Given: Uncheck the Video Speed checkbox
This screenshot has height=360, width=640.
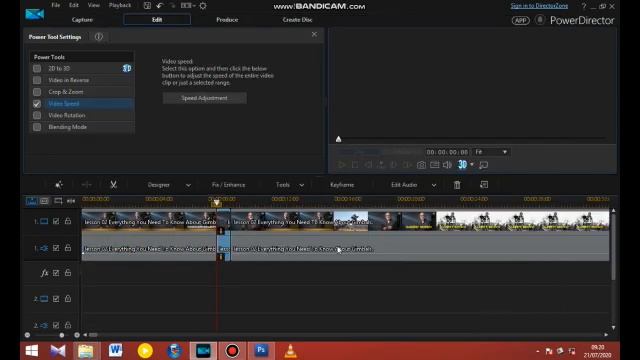Looking at the screenshot, I should (x=37, y=104).
